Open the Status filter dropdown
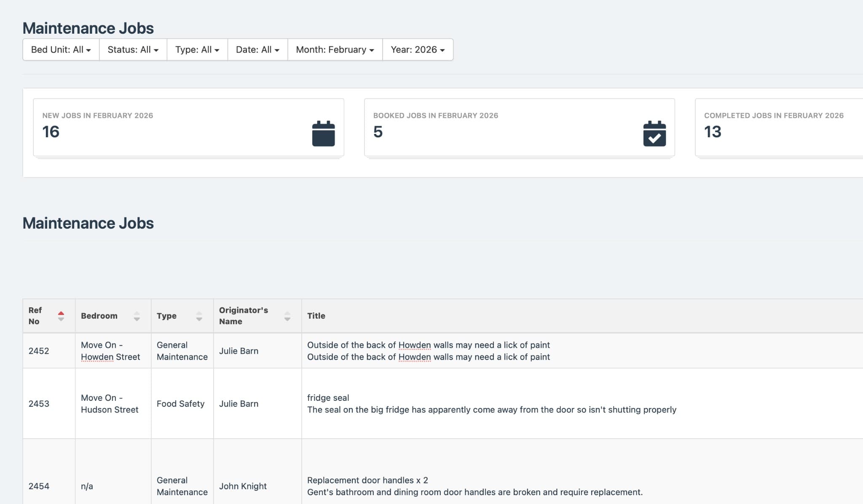Viewport: 863px width, 504px height. [133, 49]
